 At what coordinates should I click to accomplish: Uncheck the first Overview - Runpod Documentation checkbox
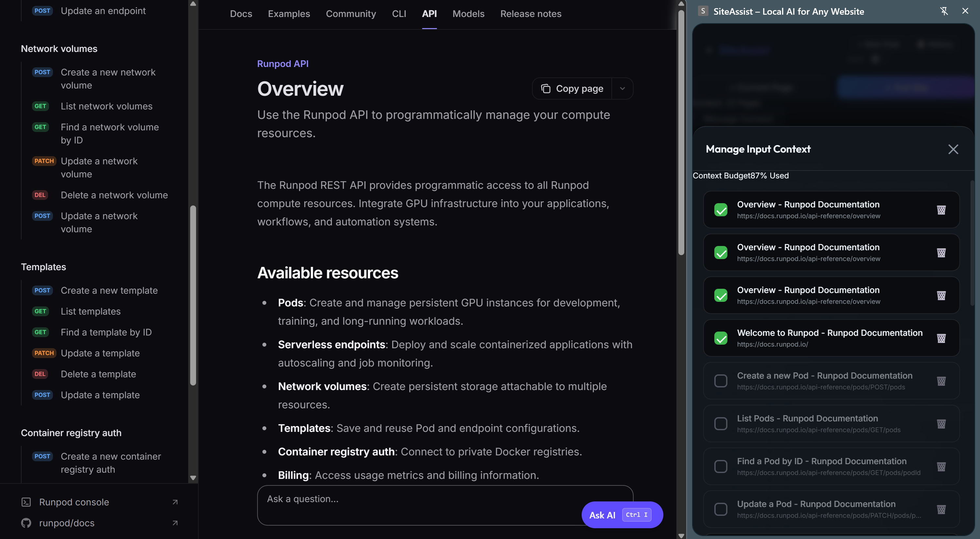point(721,210)
